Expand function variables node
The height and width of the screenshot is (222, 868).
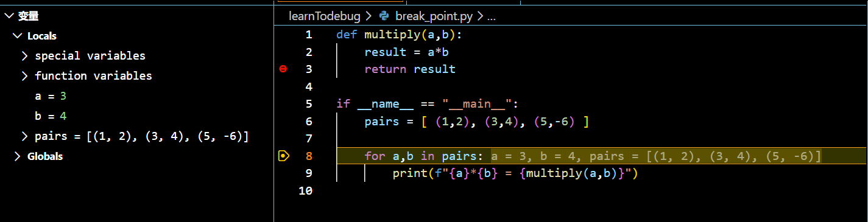point(25,76)
